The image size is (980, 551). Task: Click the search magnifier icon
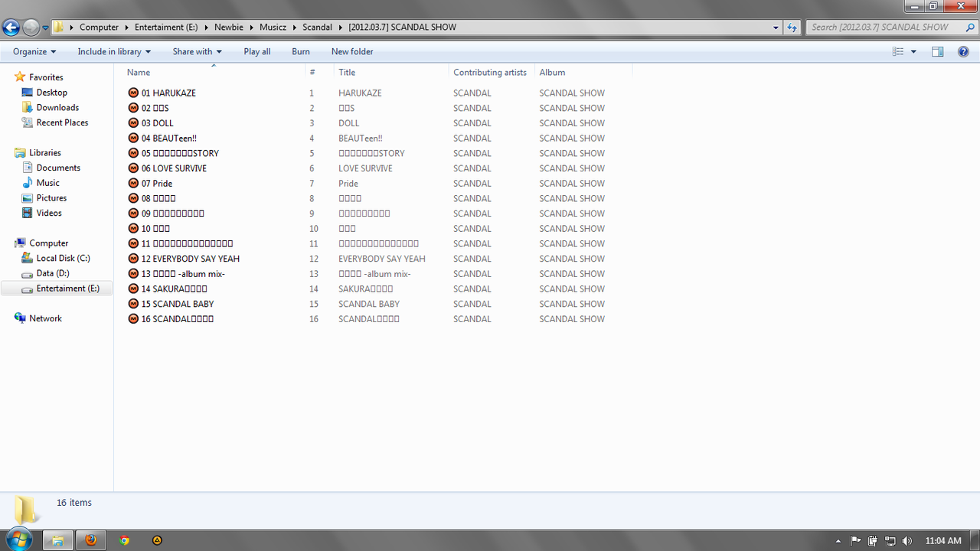coord(970,27)
